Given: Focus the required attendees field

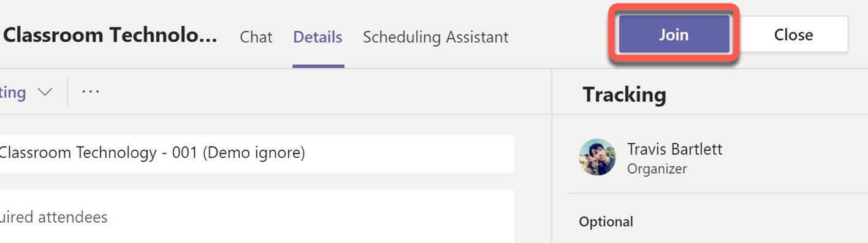Looking at the screenshot, I should [x=257, y=217].
